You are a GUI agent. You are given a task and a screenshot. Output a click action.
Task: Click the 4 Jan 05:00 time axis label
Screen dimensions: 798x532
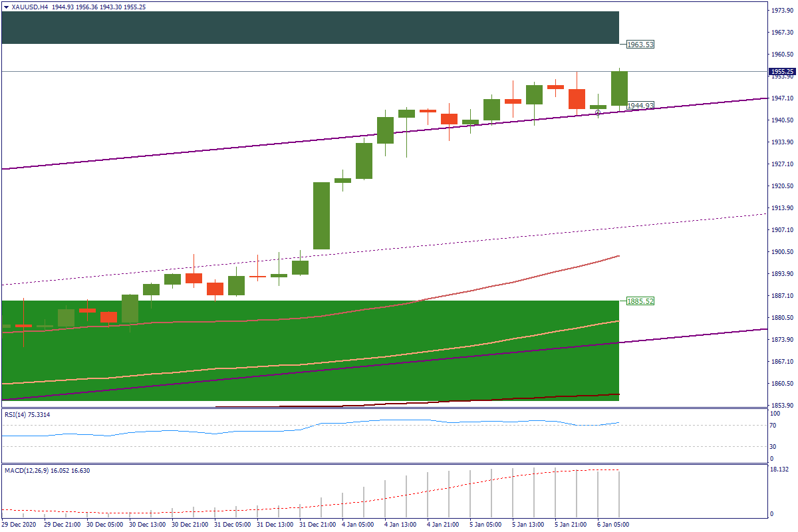(x=356, y=524)
